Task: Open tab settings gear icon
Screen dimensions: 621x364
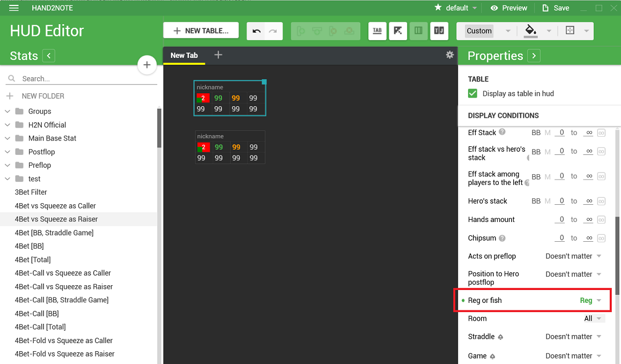Action: (x=450, y=55)
